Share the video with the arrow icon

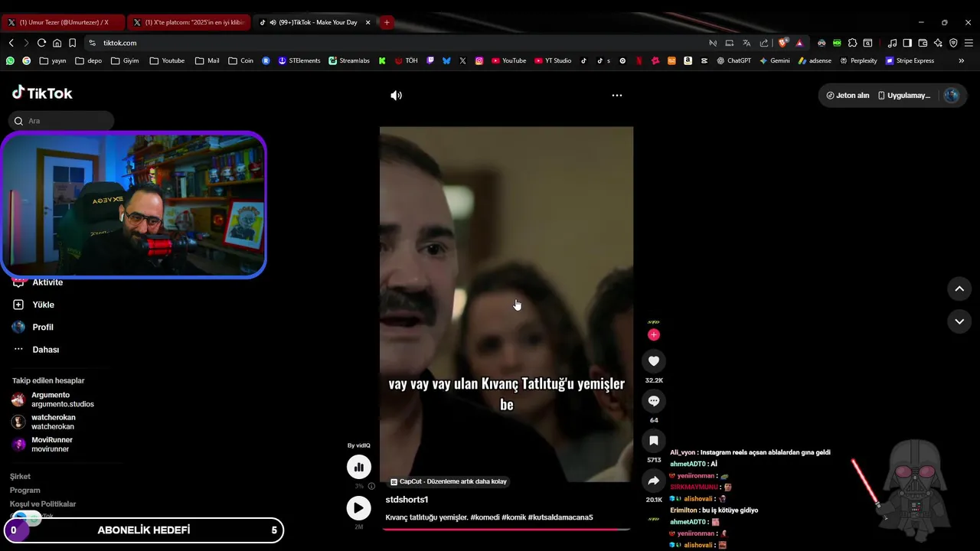tap(654, 481)
